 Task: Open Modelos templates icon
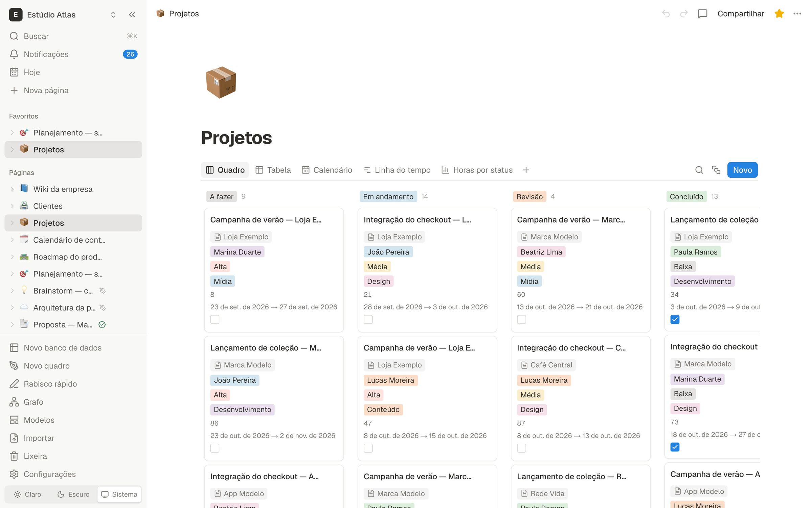point(14,420)
